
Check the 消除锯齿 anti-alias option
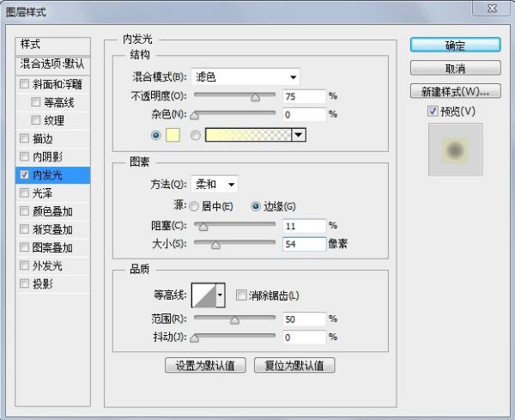(241, 295)
